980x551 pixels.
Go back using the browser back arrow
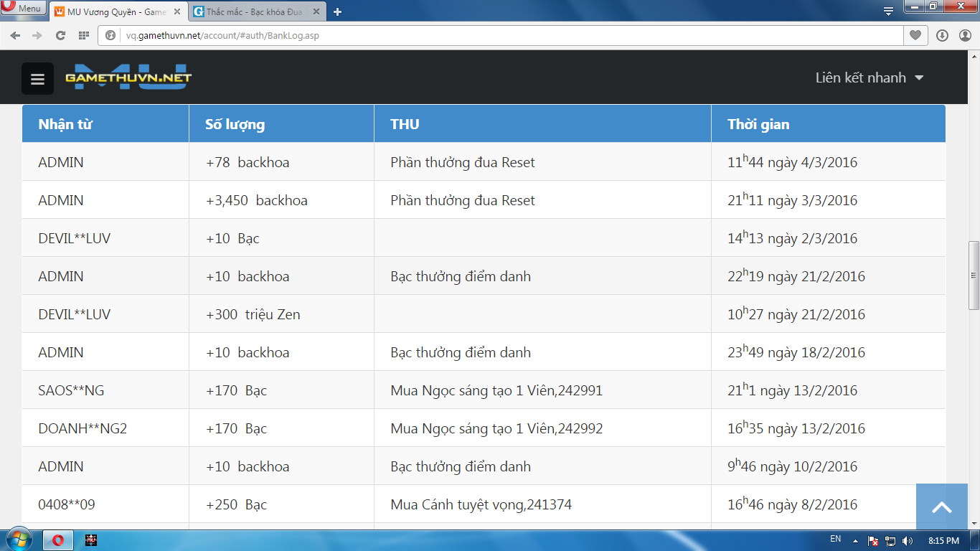click(x=15, y=35)
